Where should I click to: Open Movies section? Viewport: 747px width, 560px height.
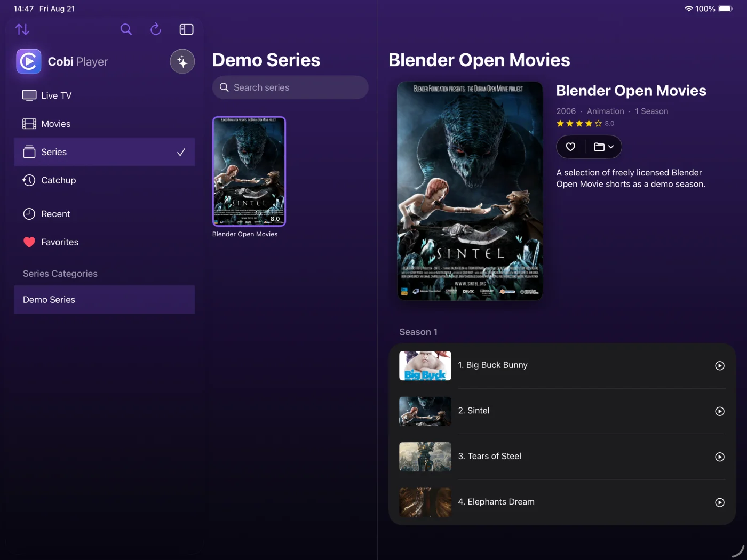(105, 124)
